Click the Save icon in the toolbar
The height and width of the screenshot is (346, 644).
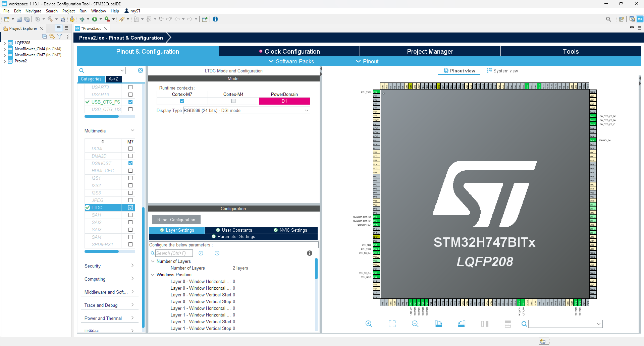tap(19, 19)
